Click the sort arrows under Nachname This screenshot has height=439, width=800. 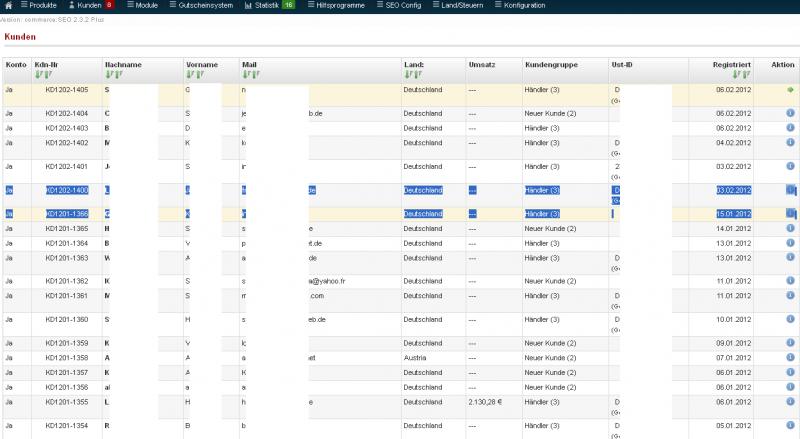(x=113, y=74)
